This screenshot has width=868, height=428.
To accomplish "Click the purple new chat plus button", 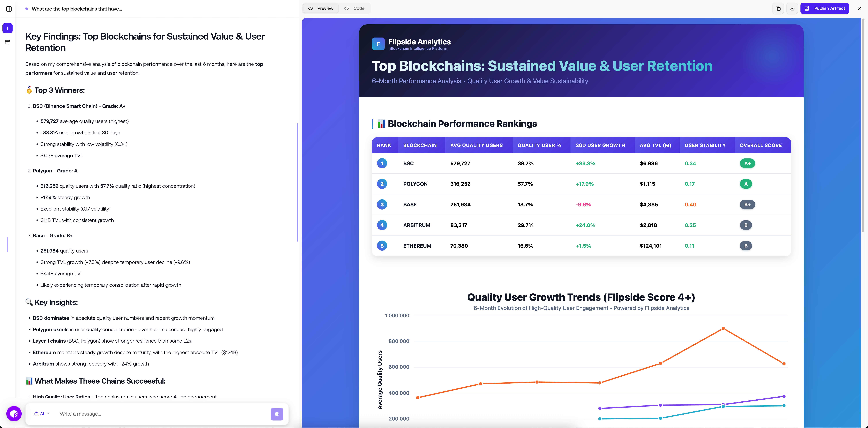I will click(x=7, y=28).
